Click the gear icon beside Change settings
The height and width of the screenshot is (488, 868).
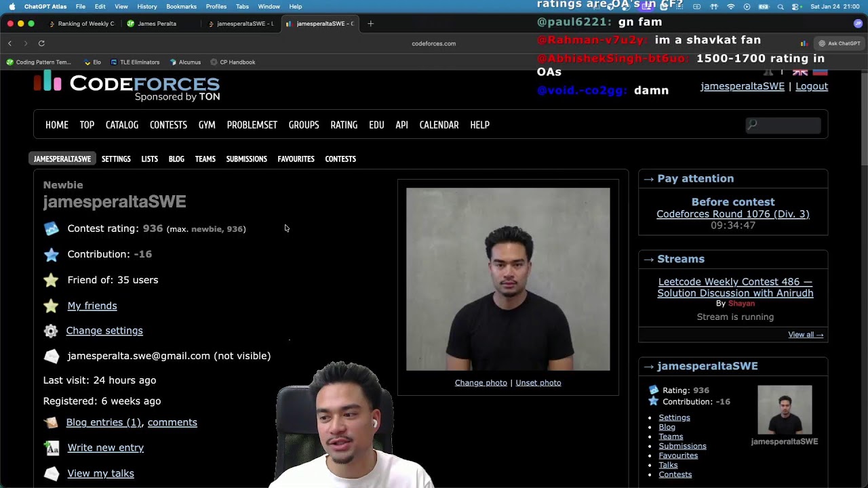click(x=51, y=331)
